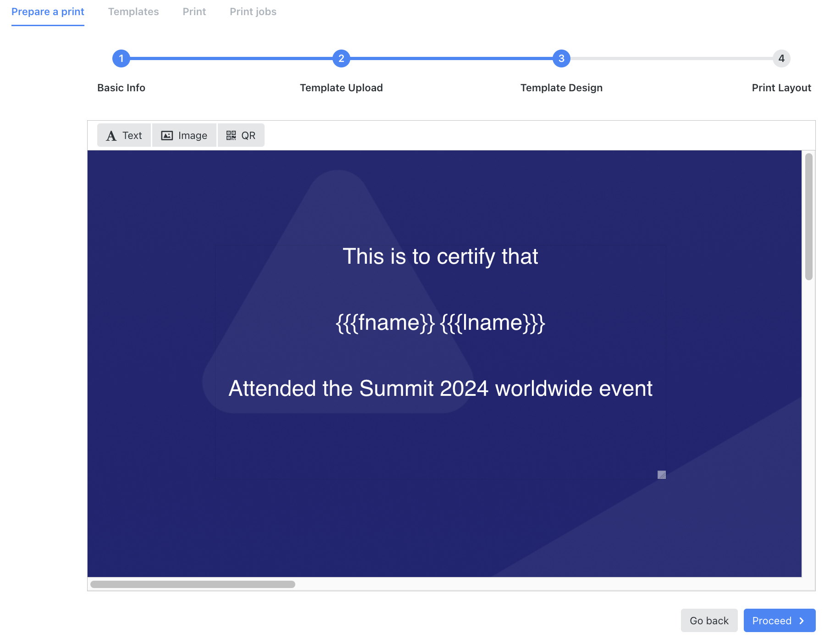Go to step 2 Template Upload circle
Screen dimensions: 830x644
341,59
